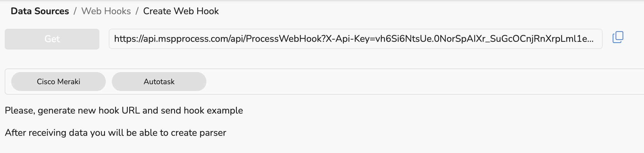The height and width of the screenshot is (153, 644).
Task: Click Create Web Hook breadcrumb text
Action: coord(181,11)
